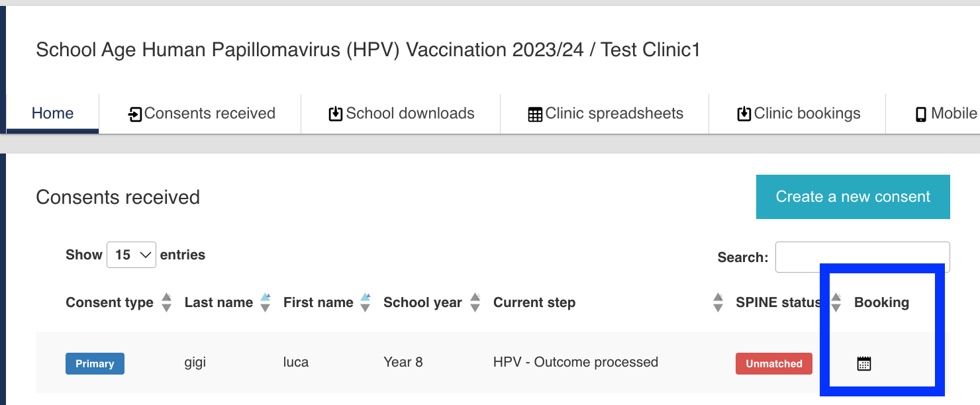
Task: Sort by Consent type column arrows
Action: click(167, 302)
